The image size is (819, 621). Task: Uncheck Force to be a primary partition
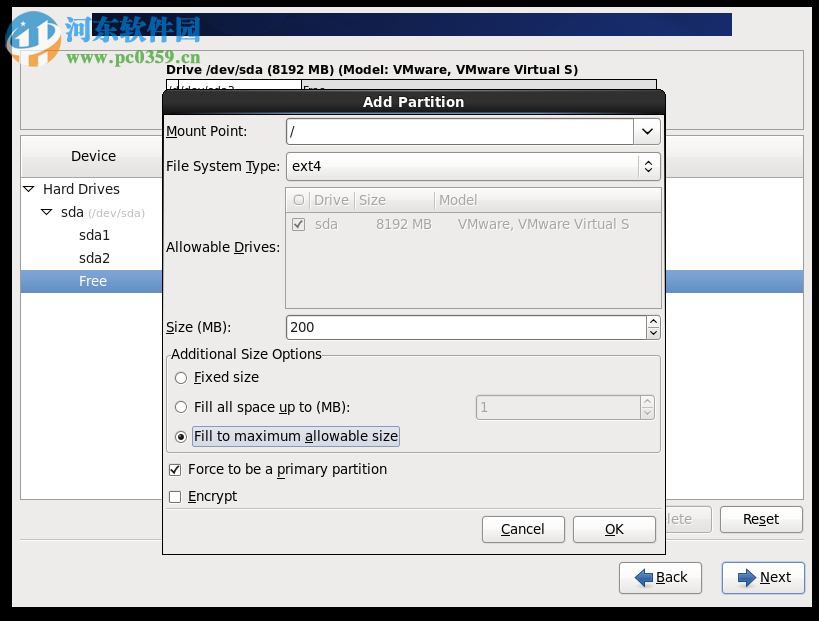click(x=174, y=469)
